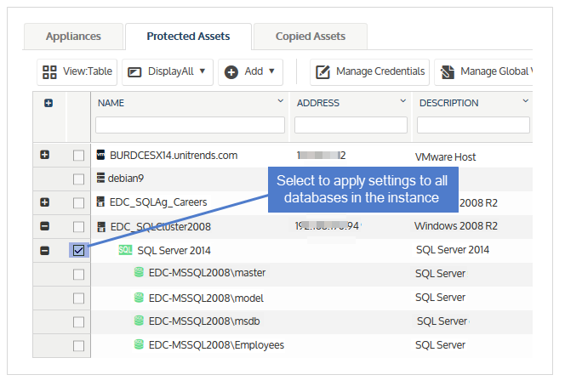Check the EDC-MSSQL2008\model database checkbox
Viewport: 565px width, 392px height.
point(78,298)
